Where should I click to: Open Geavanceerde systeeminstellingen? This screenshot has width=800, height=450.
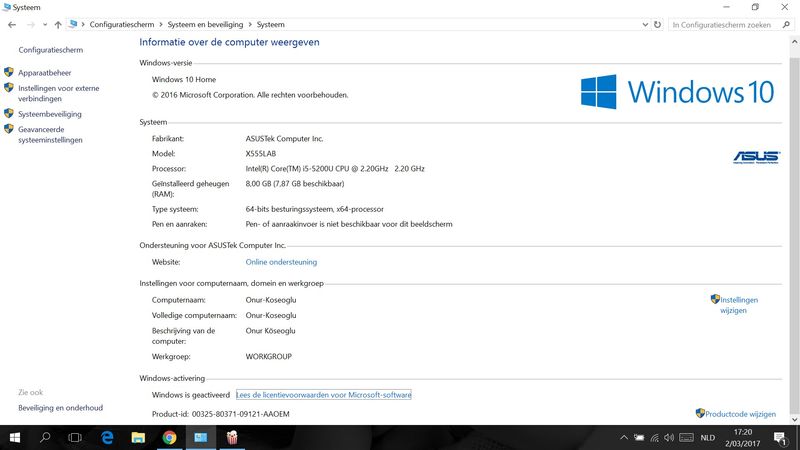(x=50, y=135)
